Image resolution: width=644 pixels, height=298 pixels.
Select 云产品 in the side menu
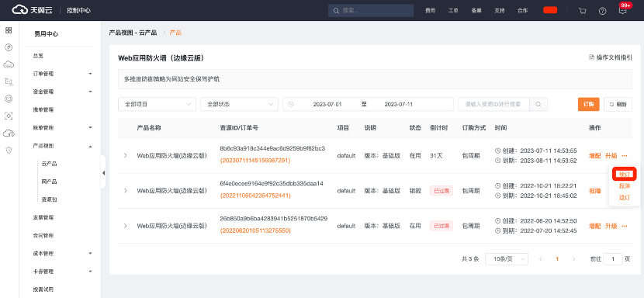click(x=50, y=164)
